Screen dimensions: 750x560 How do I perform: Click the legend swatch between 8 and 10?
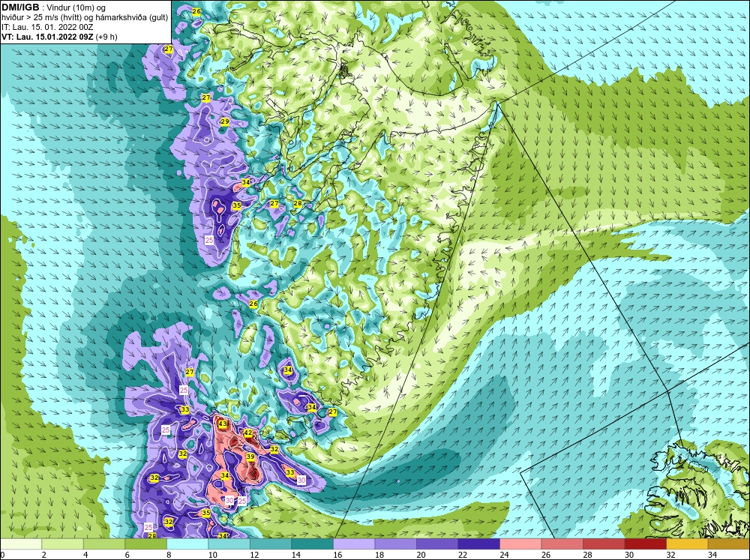(187, 544)
